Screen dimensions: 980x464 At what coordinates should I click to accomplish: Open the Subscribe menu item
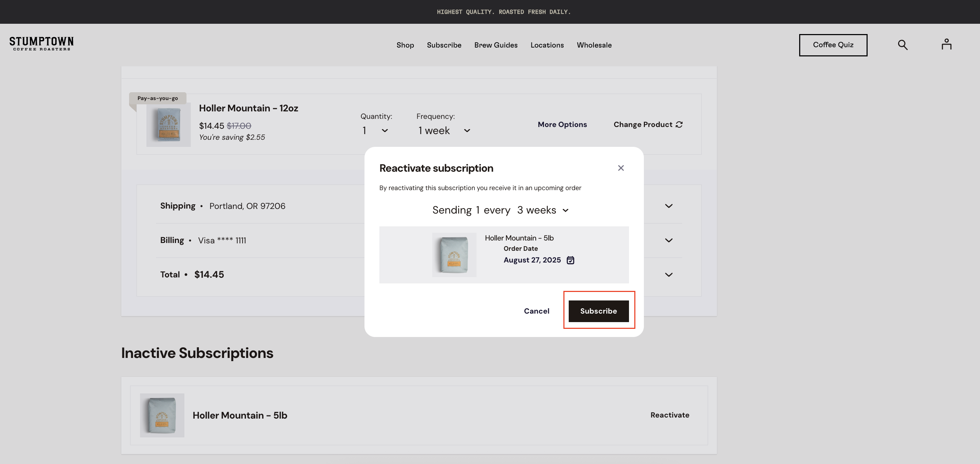[x=444, y=45]
